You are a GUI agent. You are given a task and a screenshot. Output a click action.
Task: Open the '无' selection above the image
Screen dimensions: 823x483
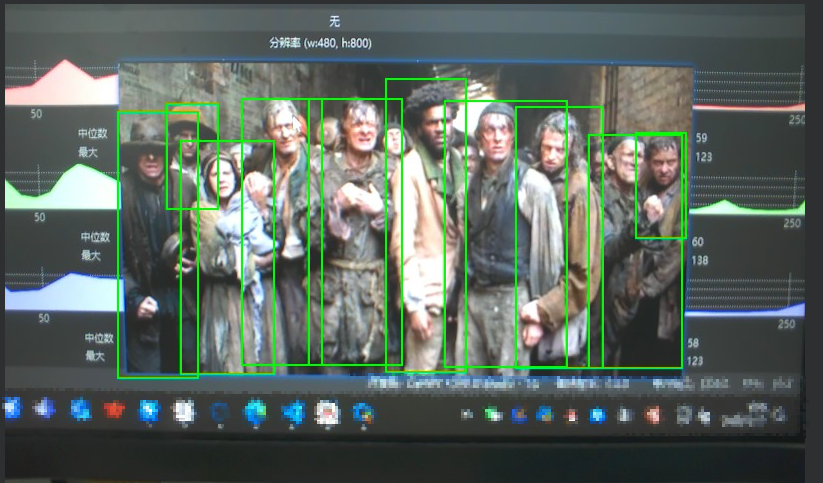pyautogui.click(x=334, y=22)
